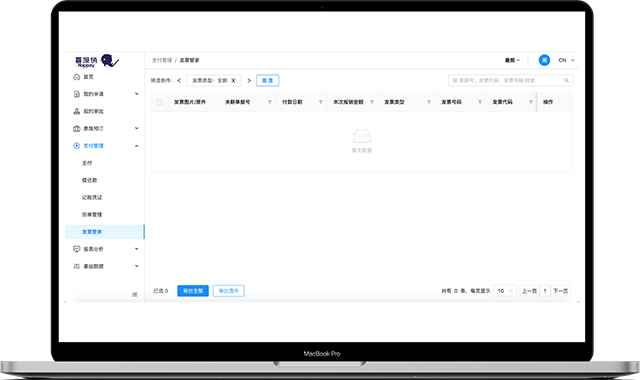Click the 操作 column header
The image size is (640, 380).
tap(548, 102)
